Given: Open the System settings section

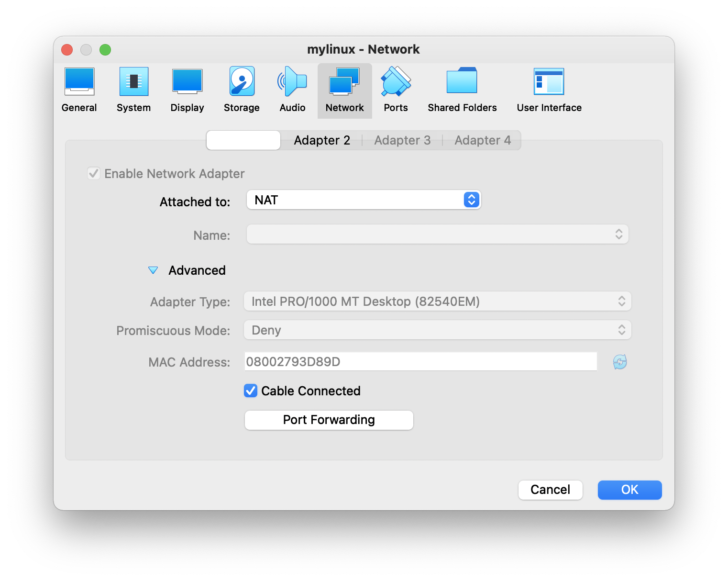Looking at the screenshot, I should pos(134,90).
